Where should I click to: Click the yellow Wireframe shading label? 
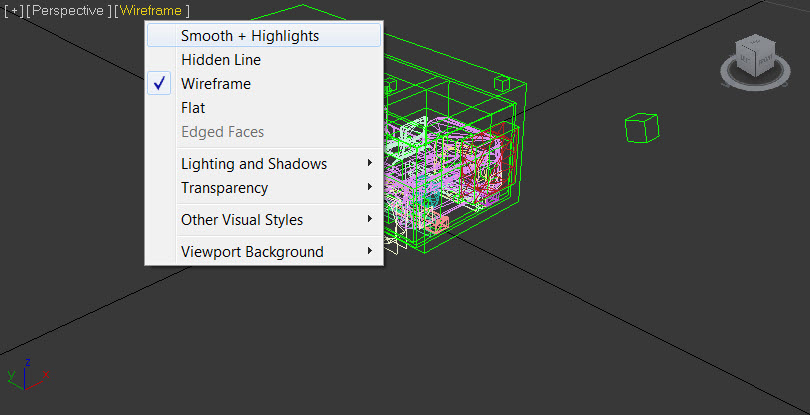point(151,10)
